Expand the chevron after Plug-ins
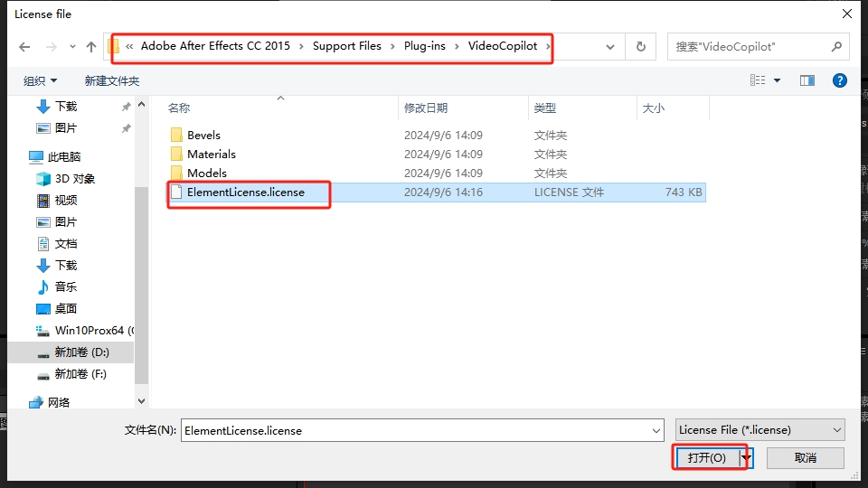This screenshot has height=488, width=868. pyautogui.click(x=457, y=46)
